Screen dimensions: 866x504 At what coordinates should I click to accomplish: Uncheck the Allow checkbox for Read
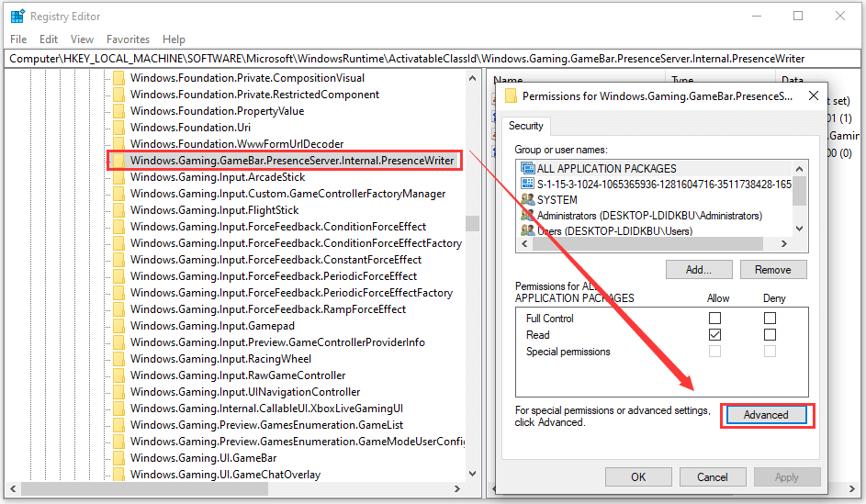click(714, 335)
